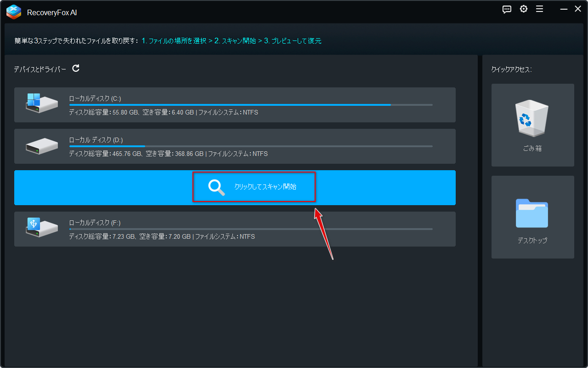Click the USB drive icon for disk F:
This screenshot has width=588, height=368.
click(x=41, y=227)
